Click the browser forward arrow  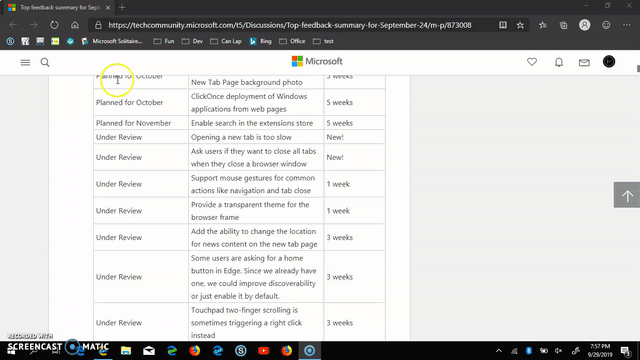click(33, 25)
